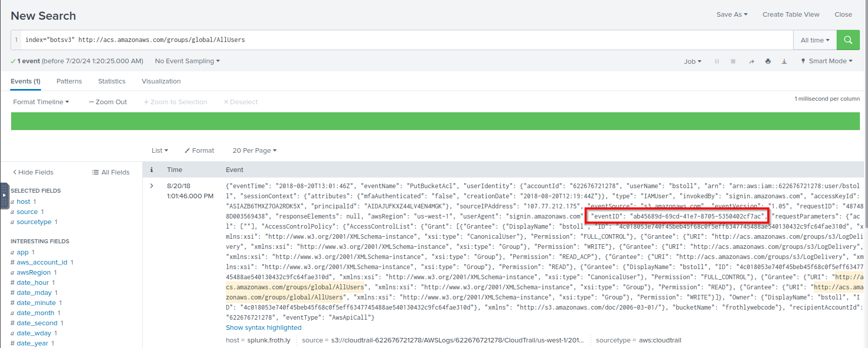Click the green timeline bar

tap(435, 121)
